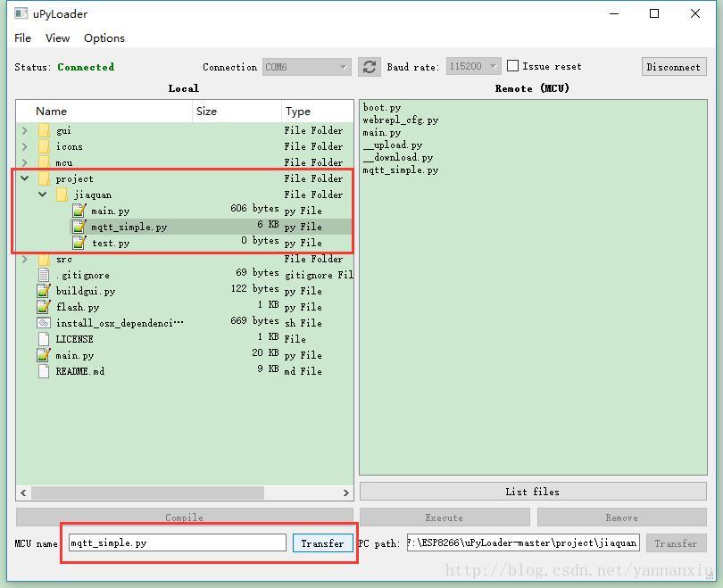Select the buildgui.py row
723x588 pixels.
pos(185,291)
